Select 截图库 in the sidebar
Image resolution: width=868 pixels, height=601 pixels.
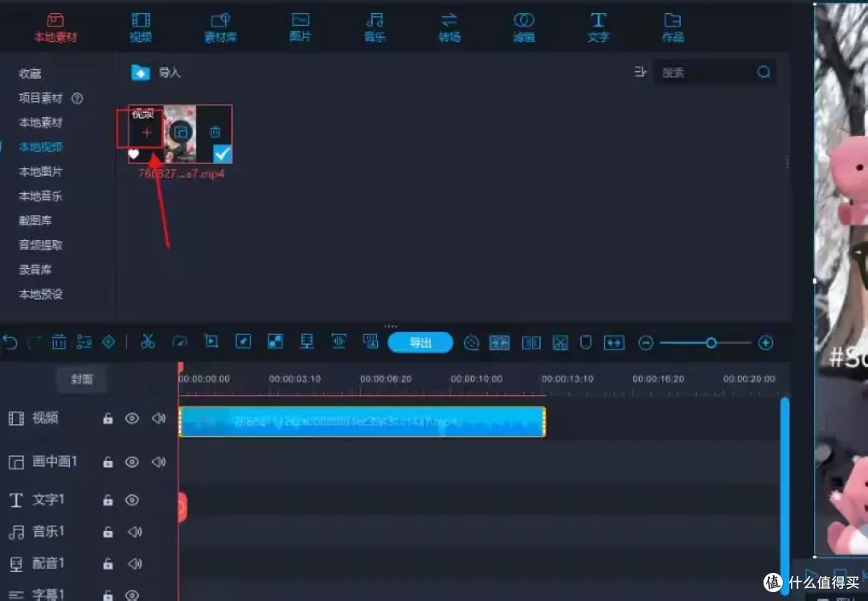(35, 220)
